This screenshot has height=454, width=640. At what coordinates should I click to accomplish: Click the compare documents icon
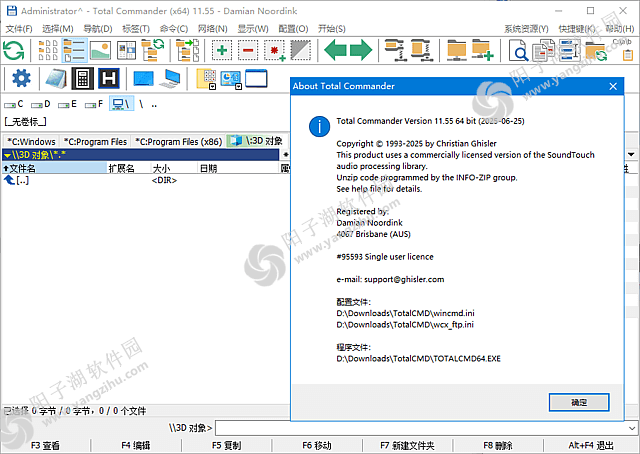(x=544, y=51)
